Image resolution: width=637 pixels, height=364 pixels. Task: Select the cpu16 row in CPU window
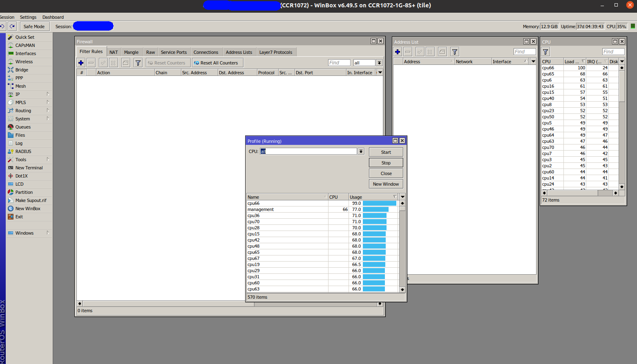pos(580,86)
